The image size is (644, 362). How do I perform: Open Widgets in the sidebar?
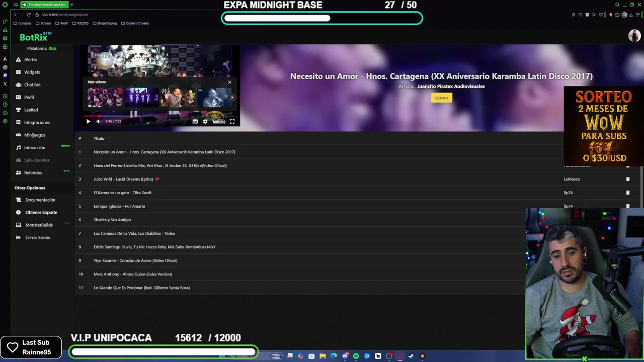click(32, 72)
